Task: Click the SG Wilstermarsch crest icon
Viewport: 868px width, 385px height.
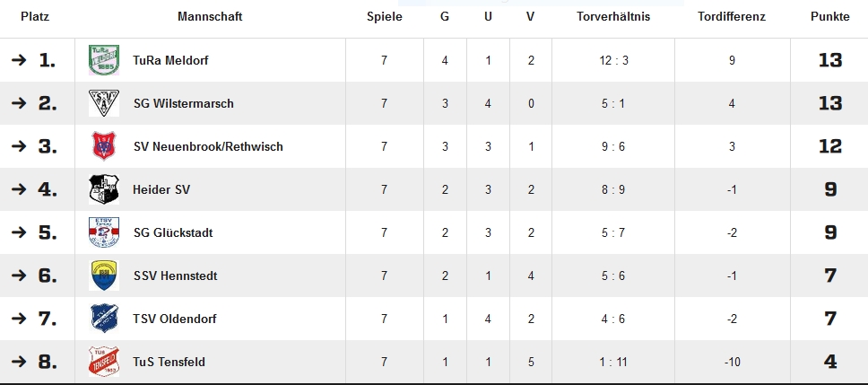Action: [103, 103]
